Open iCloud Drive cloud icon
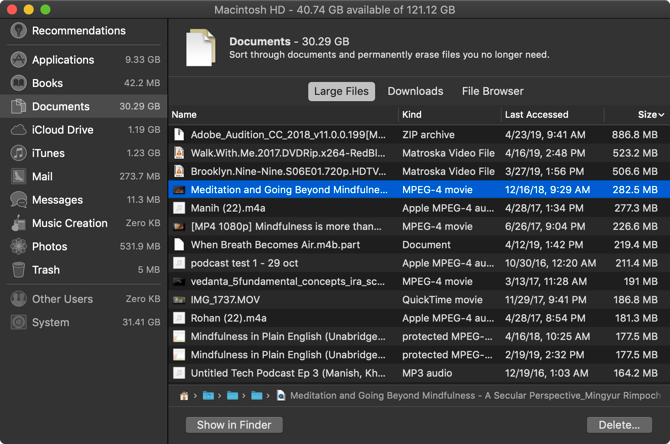 [18, 130]
